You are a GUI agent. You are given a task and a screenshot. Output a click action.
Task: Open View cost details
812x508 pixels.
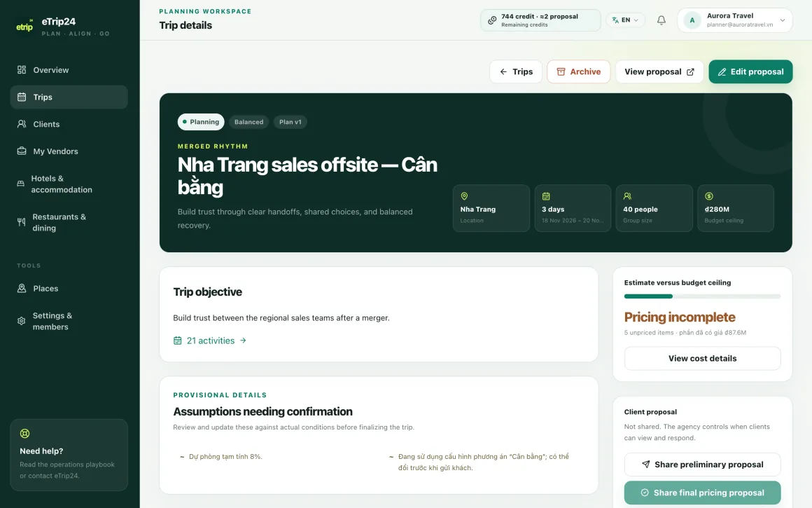click(x=702, y=358)
